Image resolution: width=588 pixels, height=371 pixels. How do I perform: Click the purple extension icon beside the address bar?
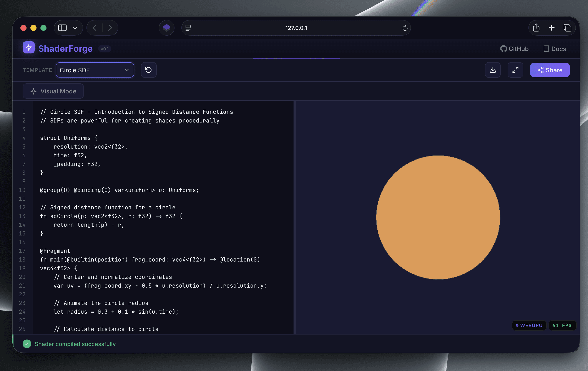coord(166,28)
